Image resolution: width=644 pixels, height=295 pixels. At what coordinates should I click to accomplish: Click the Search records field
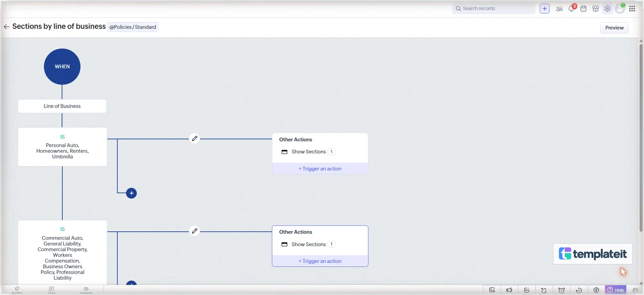[493, 8]
